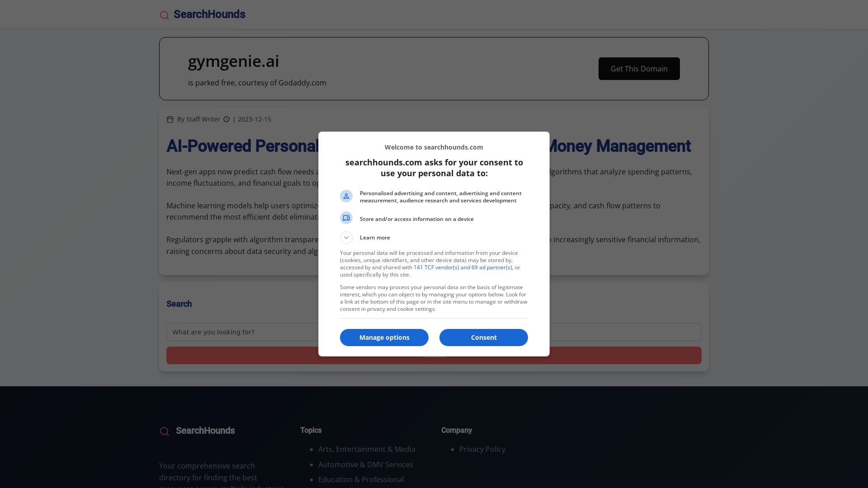Click the person icon for personalised advertising
The width and height of the screenshot is (868, 488).
(346, 196)
